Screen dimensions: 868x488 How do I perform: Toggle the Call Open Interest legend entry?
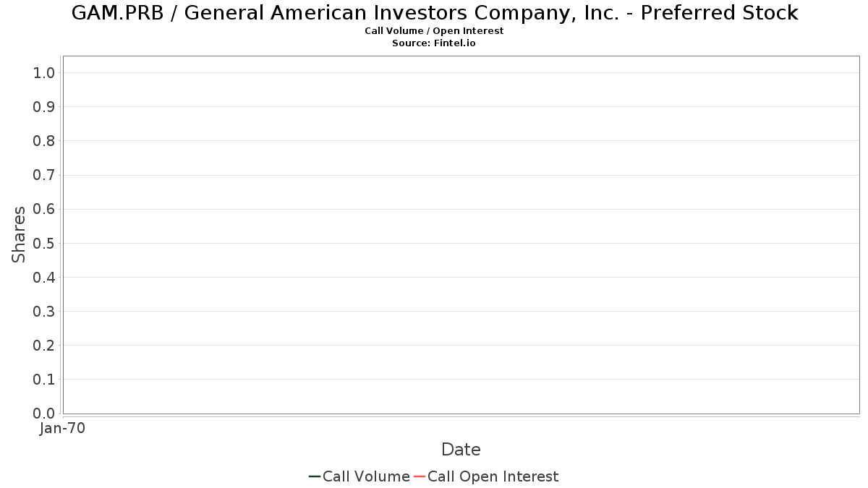(486, 476)
